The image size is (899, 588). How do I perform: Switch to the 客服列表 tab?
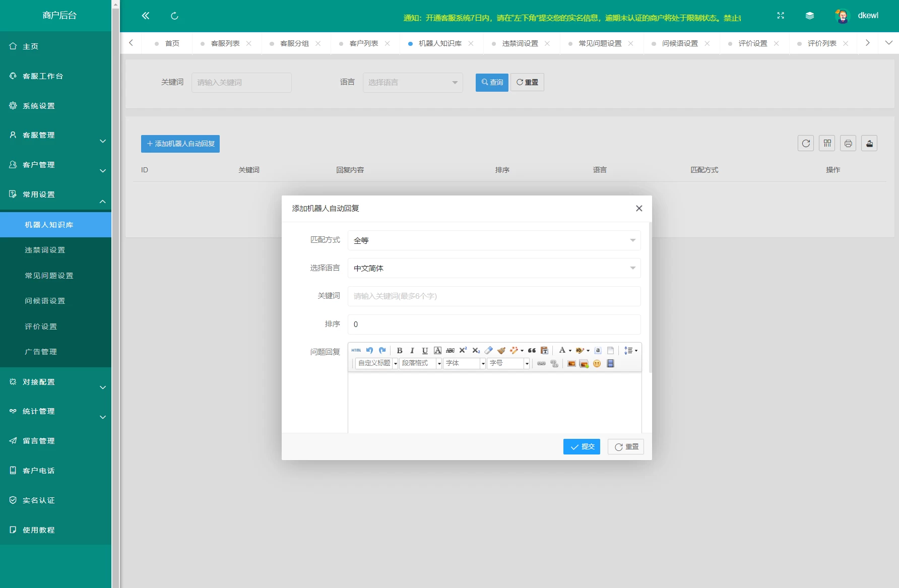pyautogui.click(x=225, y=43)
